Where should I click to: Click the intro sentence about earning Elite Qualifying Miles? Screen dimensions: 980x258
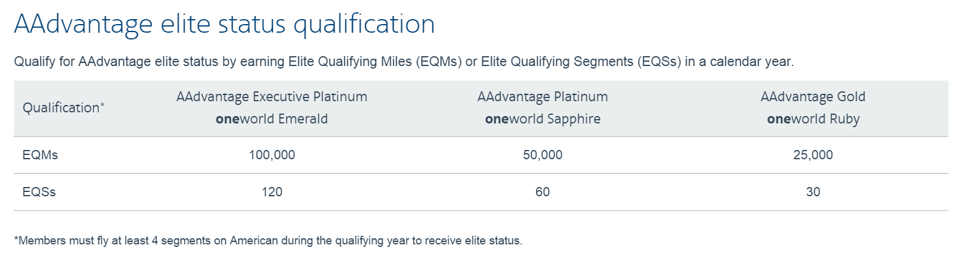pos(404,62)
